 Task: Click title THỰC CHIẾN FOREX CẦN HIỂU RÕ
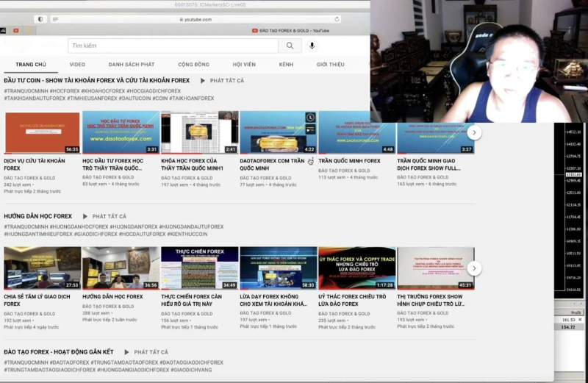point(192,301)
